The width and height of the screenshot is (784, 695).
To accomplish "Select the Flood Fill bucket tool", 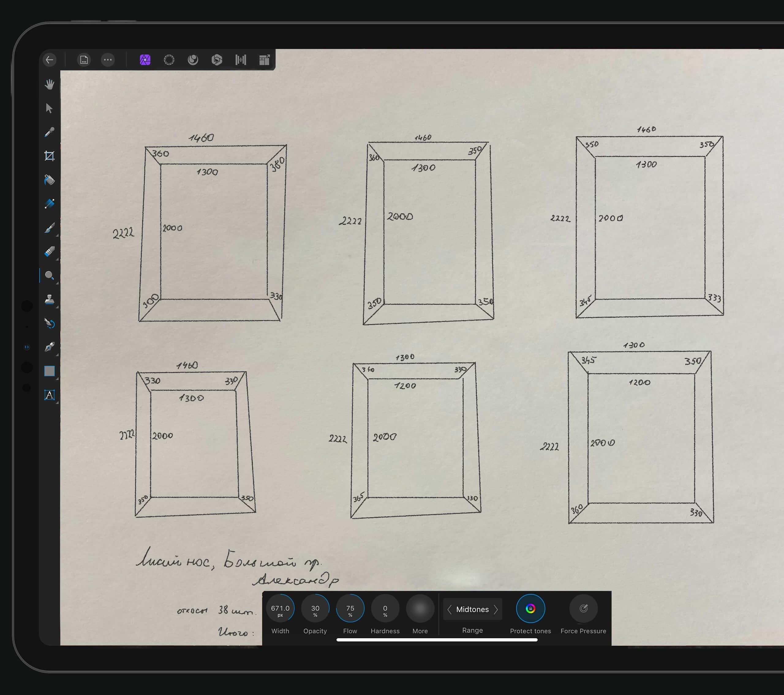I will pyautogui.click(x=50, y=180).
